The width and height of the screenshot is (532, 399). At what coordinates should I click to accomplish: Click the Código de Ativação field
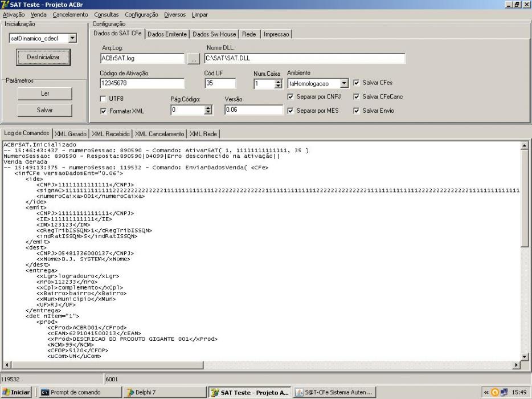click(142, 83)
